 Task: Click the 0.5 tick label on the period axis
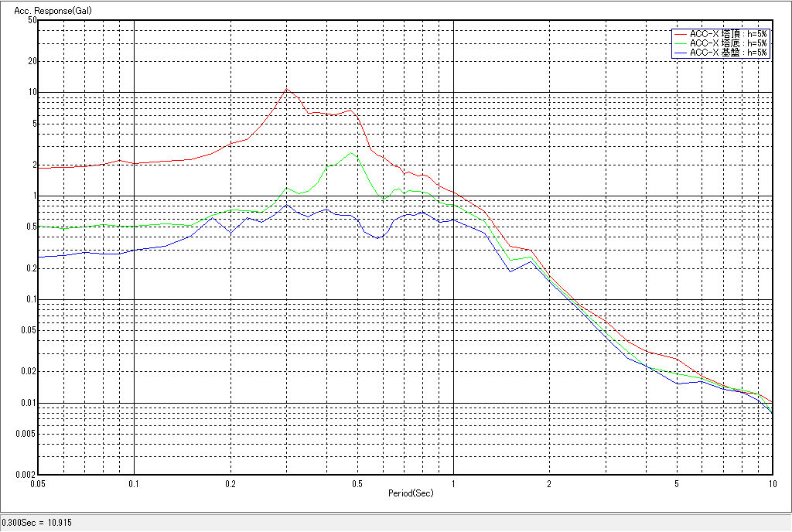click(x=357, y=484)
